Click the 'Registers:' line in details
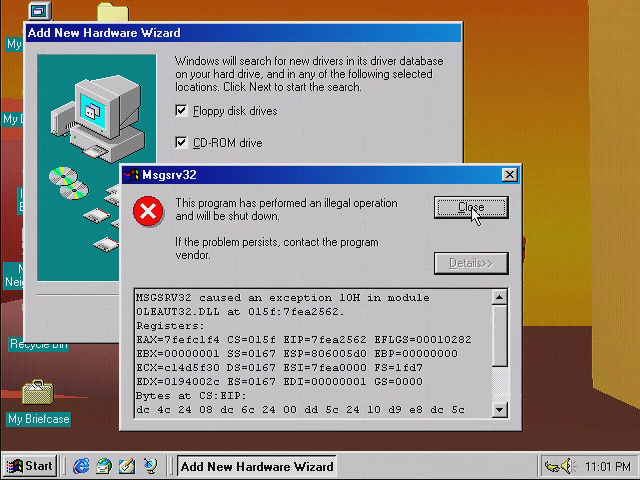 coord(170,326)
